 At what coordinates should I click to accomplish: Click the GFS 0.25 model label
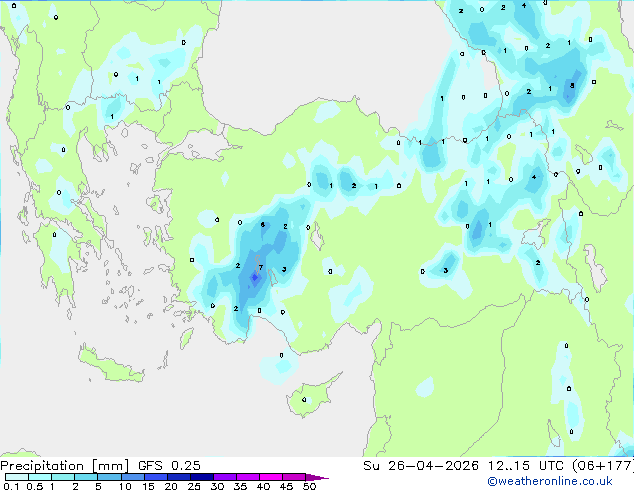click(x=169, y=466)
